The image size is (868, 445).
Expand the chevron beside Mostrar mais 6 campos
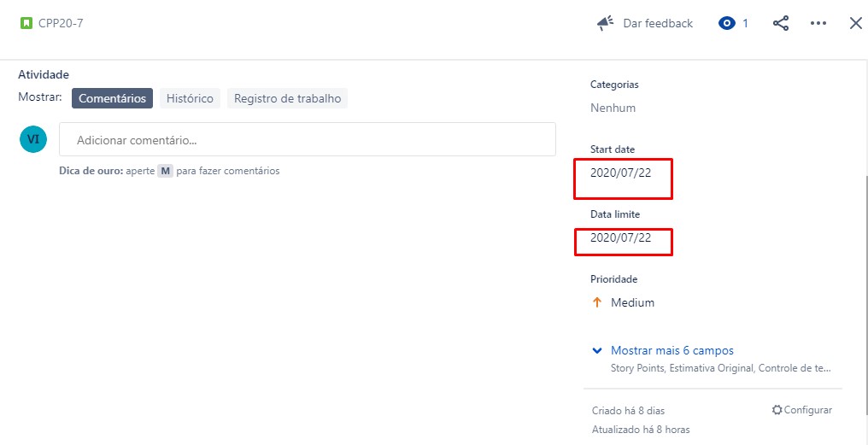pos(596,350)
